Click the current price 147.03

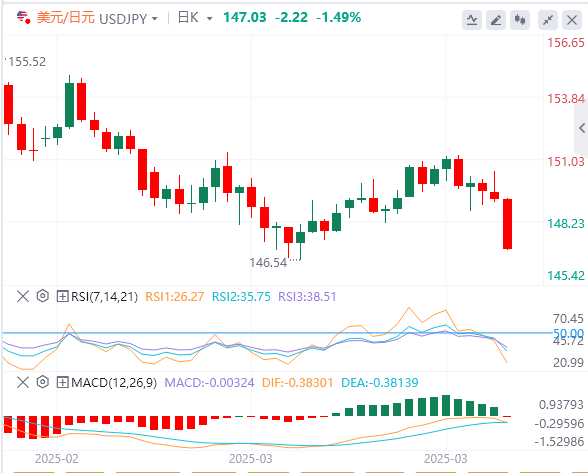pos(244,17)
